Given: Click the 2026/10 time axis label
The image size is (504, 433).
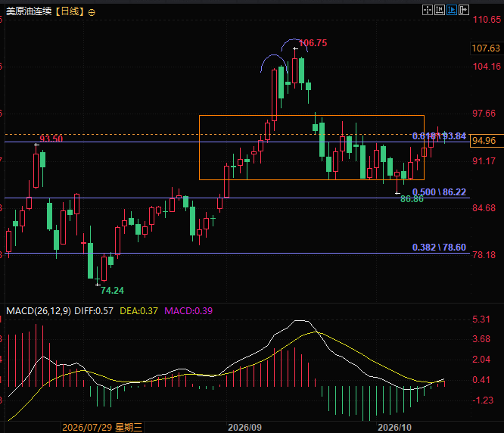Looking at the screenshot, I should pyautogui.click(x=394, y=427).
